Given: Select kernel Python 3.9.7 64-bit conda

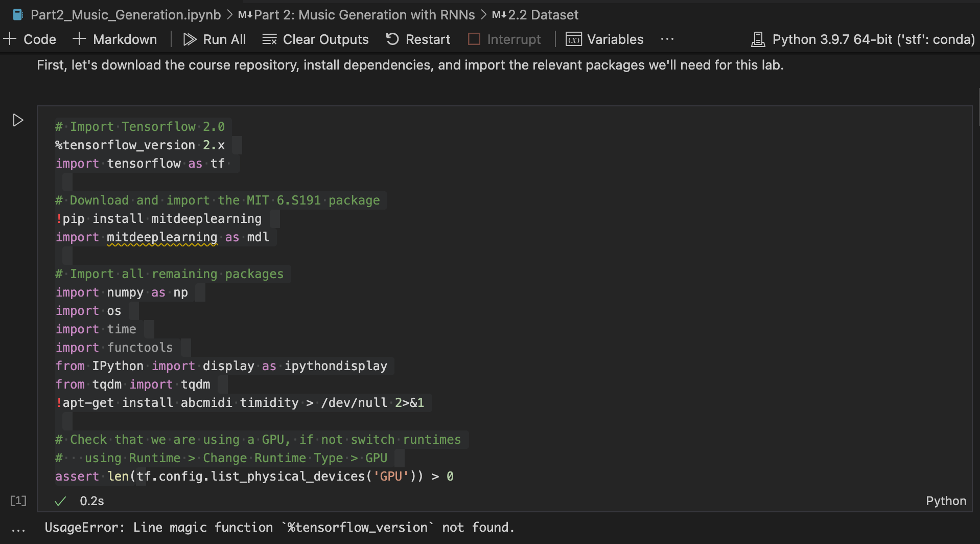Looking at the screenshot, I should [x=864, y=39].
